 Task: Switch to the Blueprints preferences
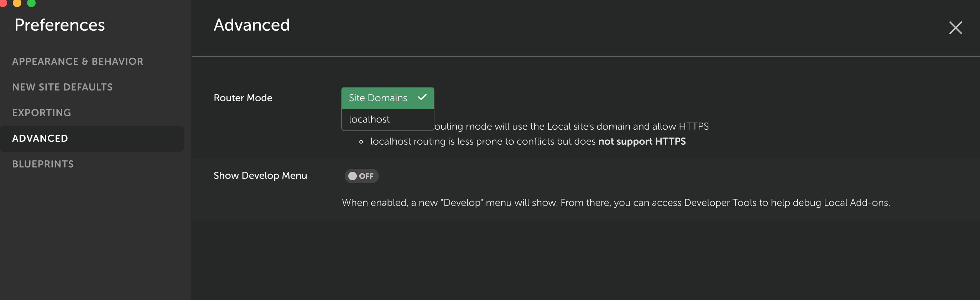[43, 164]
